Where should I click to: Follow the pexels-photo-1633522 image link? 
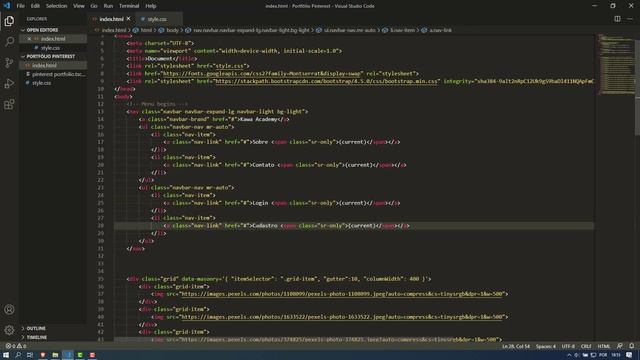coord(342,317)
